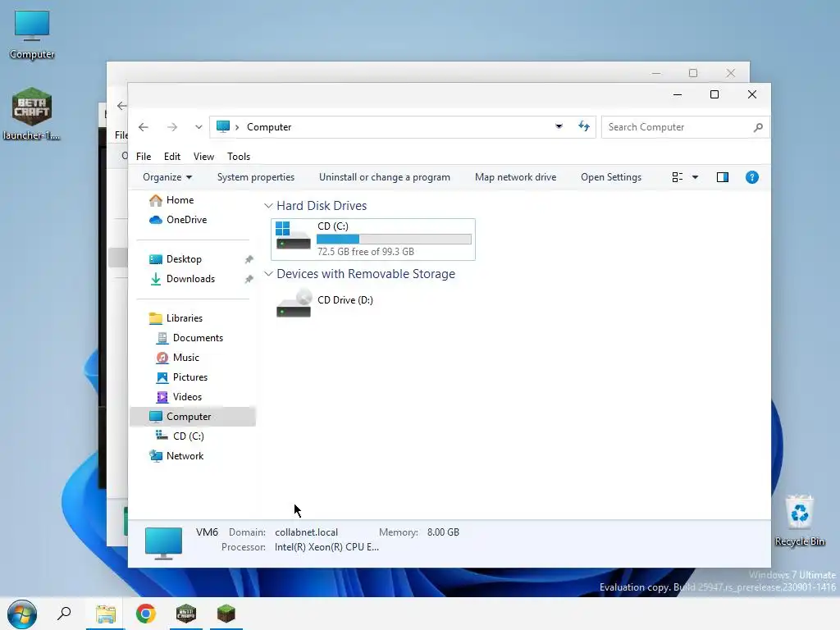
Task: Open the Minecraft grass block taskbar icon
Action: pos(226,614)
